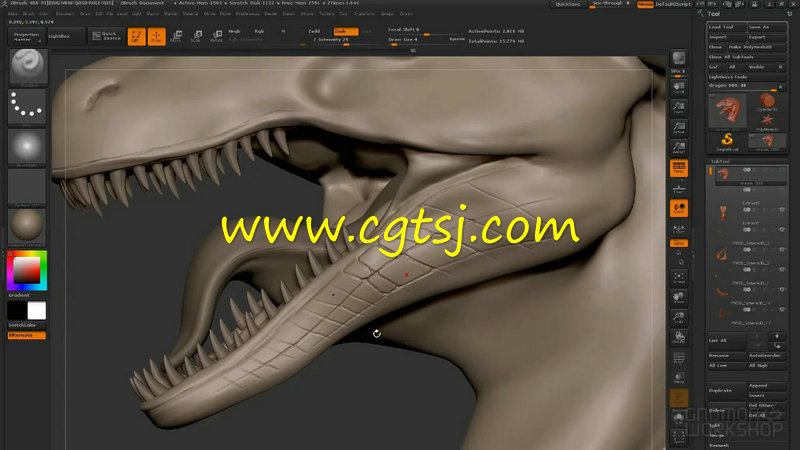Select the black main color swatch

(x=17, y=311)
